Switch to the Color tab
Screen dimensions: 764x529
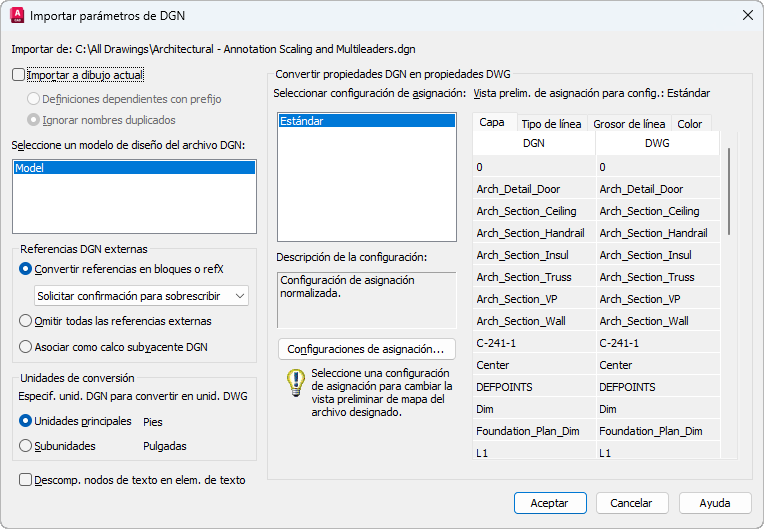click(x=689, y=124)
